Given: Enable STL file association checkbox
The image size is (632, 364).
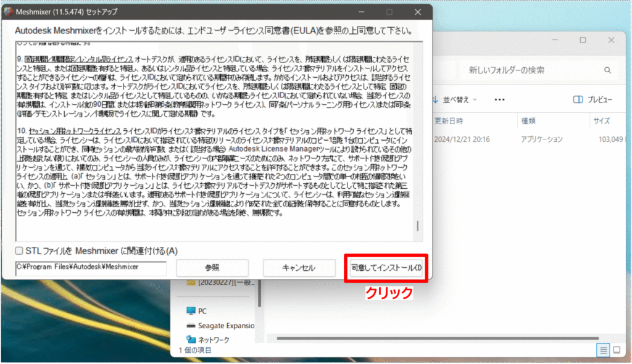Looking at the screenshot, I should click(x=19, y=250).
